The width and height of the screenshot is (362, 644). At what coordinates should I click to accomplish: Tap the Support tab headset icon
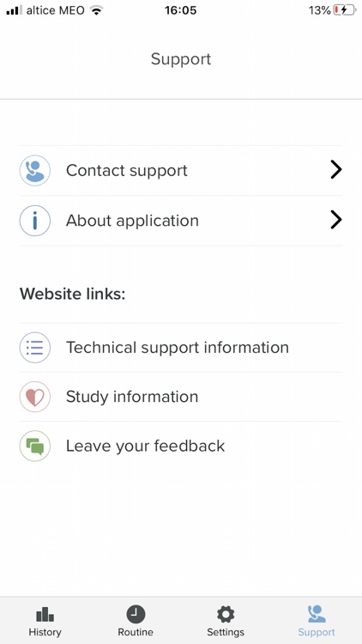317,615
